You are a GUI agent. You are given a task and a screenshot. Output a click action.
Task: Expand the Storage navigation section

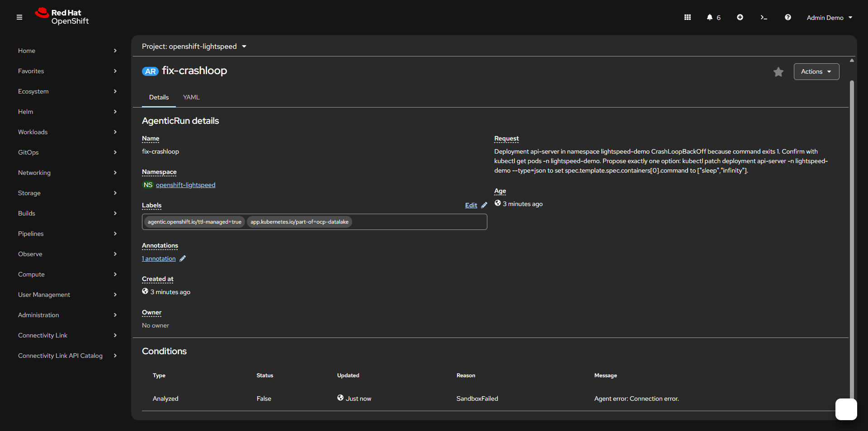(67, 193)
